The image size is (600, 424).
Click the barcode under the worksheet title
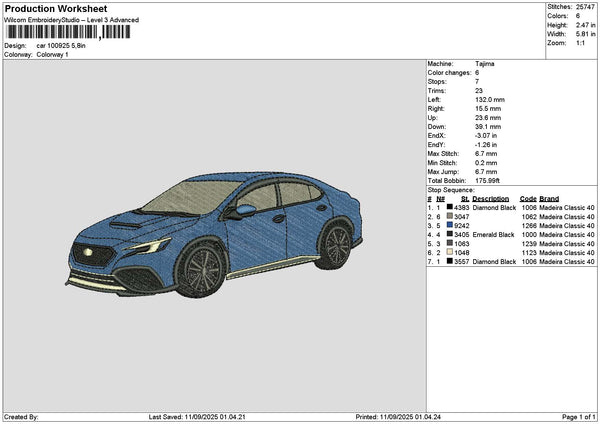point(68,32)
